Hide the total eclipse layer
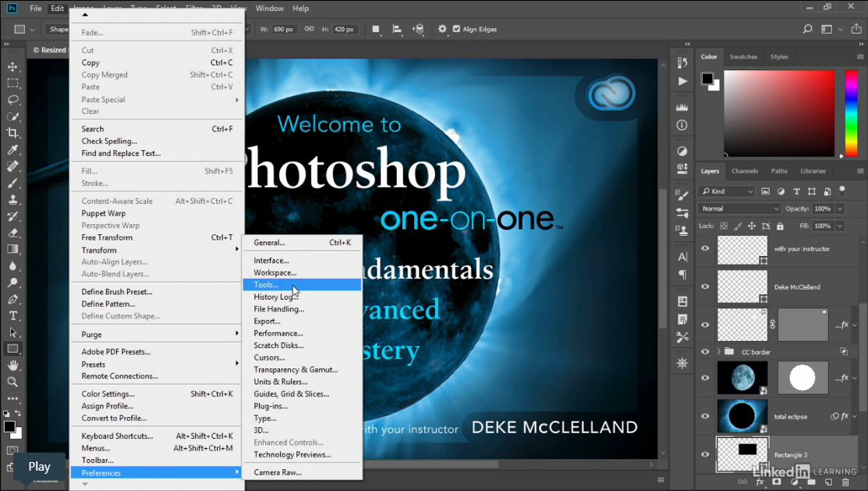 coord(705,416)
